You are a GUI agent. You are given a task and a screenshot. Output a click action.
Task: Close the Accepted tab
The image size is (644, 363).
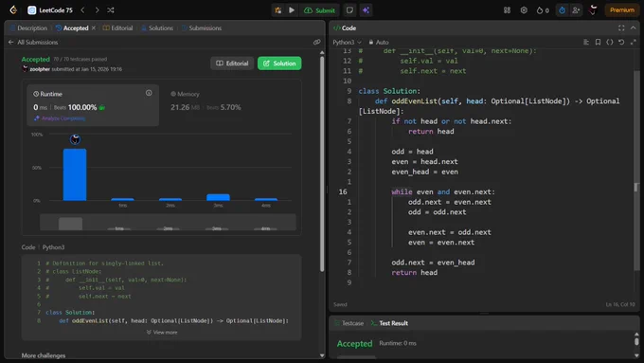point(94,27)
